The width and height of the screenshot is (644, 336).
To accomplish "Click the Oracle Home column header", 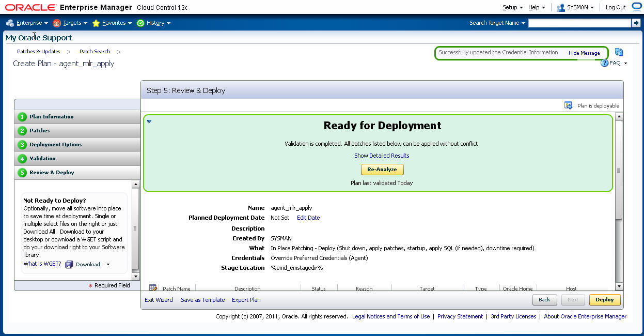I will [517, 288].
